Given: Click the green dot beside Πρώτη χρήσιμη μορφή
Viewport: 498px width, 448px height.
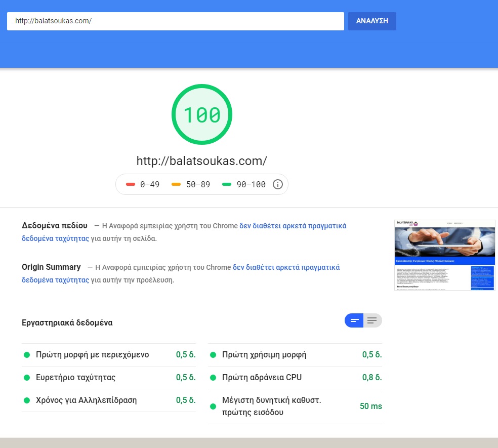Looking at the screenshot, I should coord(213,355).
